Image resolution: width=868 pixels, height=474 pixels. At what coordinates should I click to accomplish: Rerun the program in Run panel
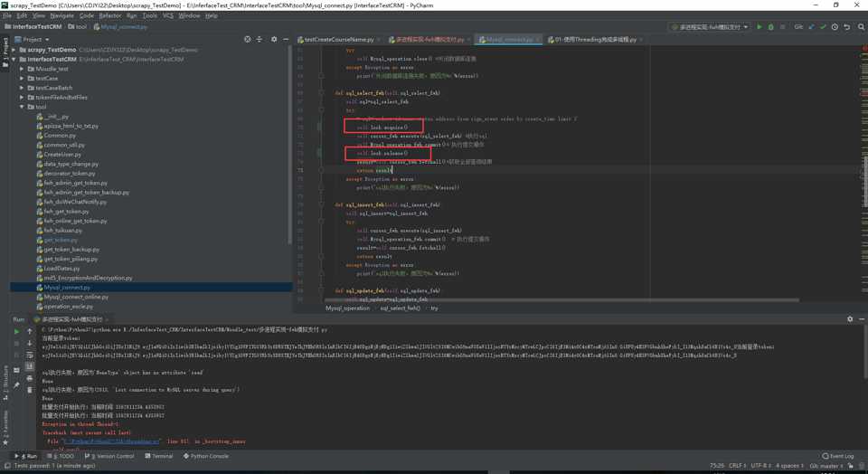tap(16, 331)
